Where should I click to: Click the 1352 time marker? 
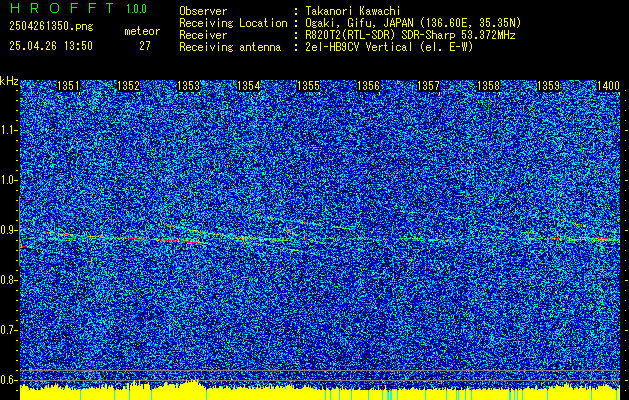coord(128,86)
